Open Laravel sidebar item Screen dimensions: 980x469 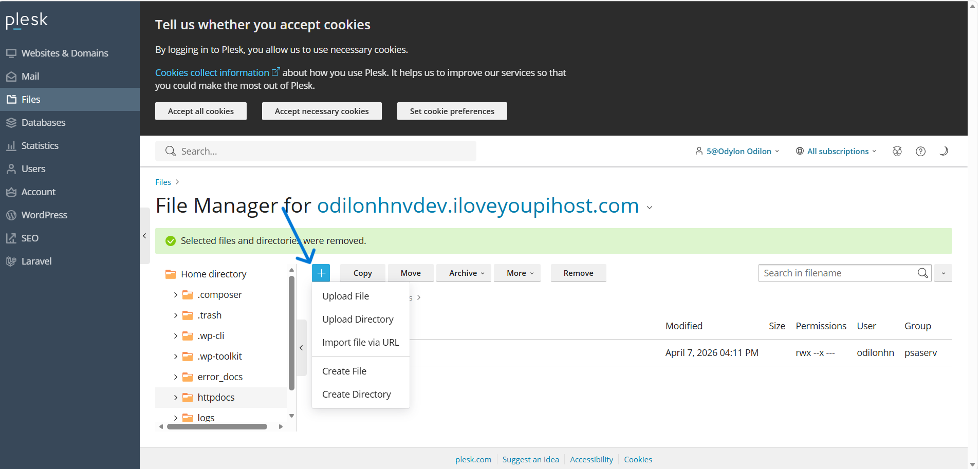click(x=36, y=261)
